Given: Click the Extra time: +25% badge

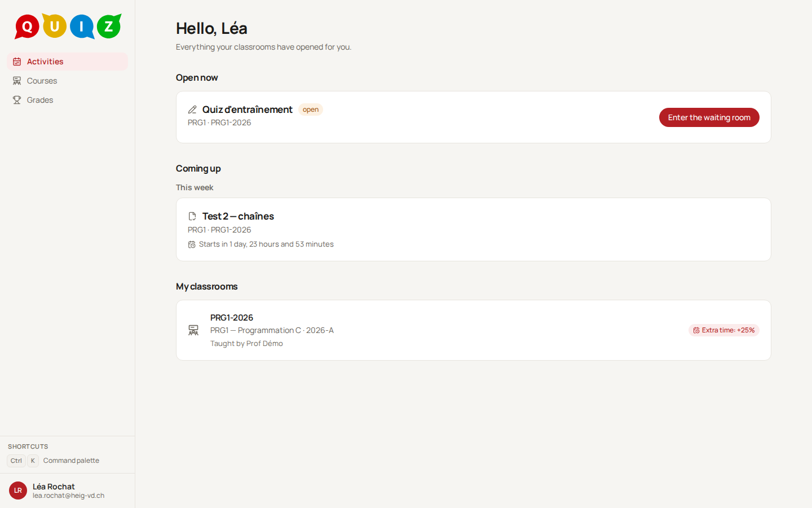Looking at the screenshot, I should point(724,330).
